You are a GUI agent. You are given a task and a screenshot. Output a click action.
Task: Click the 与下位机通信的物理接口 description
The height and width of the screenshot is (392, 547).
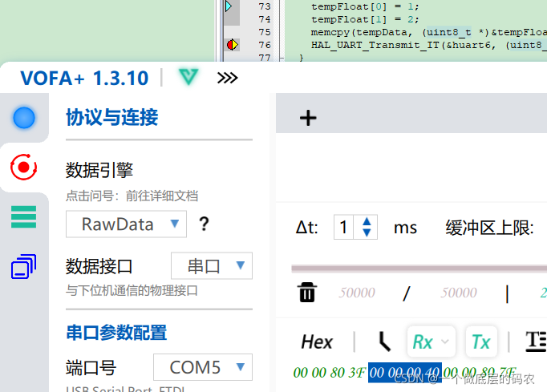[x=132, y=290]
